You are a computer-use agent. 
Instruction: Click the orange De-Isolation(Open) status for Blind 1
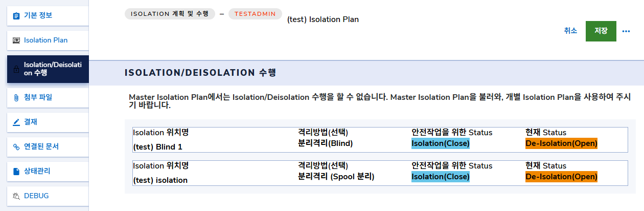pyautogui.click(x=561, y=143)
